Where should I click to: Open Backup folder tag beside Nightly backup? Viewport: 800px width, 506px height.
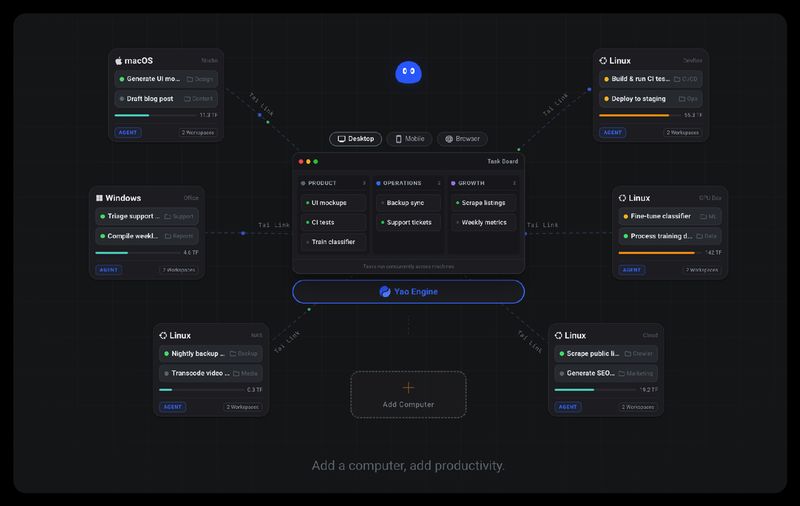244,353
